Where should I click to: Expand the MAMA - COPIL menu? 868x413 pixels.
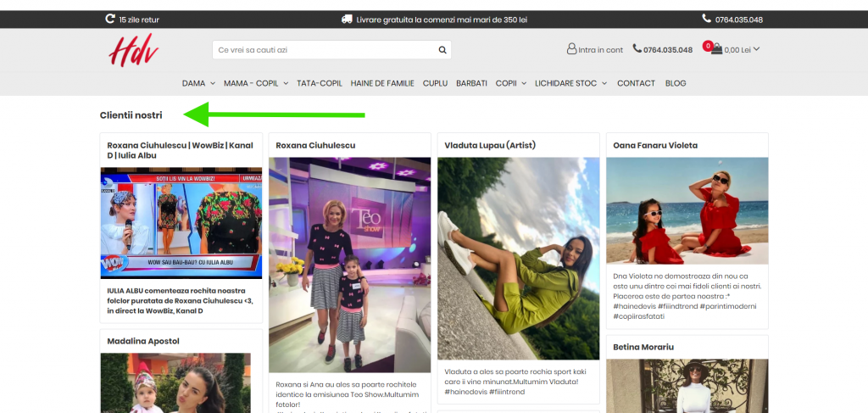255,83
